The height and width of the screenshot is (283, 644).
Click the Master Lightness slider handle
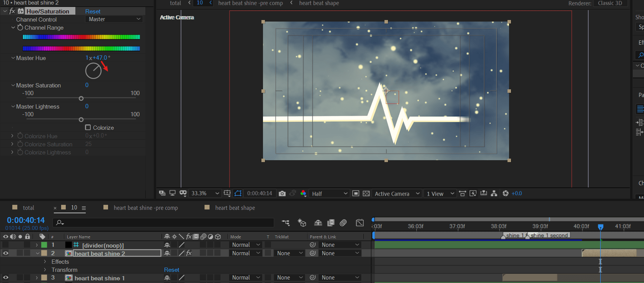click(x=81, y=120)
